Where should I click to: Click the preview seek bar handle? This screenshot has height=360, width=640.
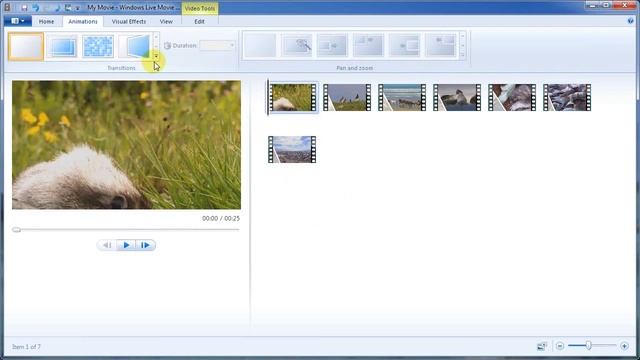(16, 230)
